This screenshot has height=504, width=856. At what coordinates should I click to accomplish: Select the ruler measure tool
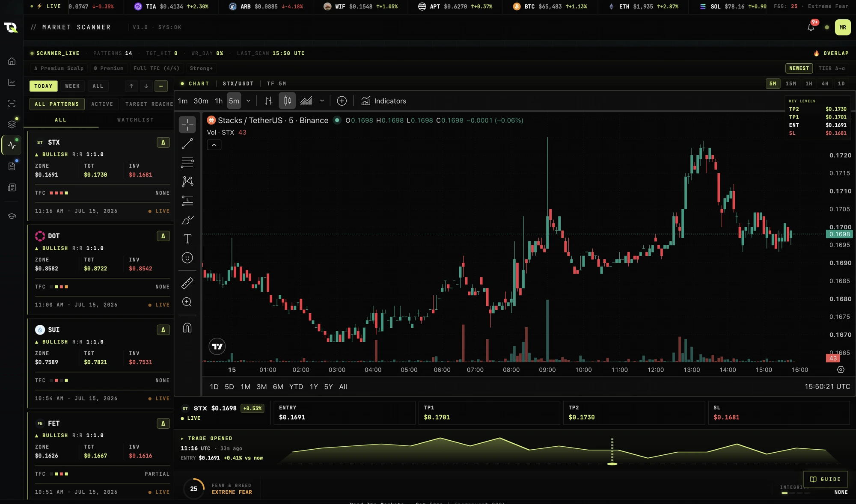[187, 283]
